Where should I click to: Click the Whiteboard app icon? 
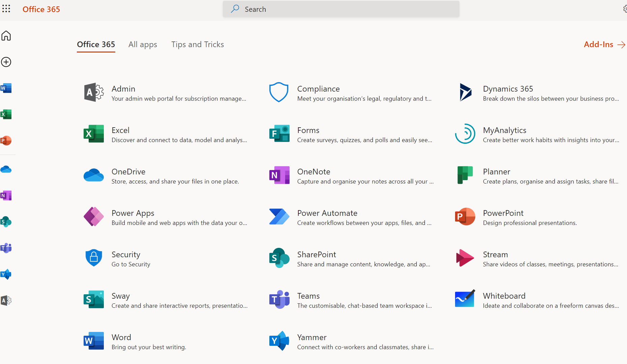click(x=465, y=299)
